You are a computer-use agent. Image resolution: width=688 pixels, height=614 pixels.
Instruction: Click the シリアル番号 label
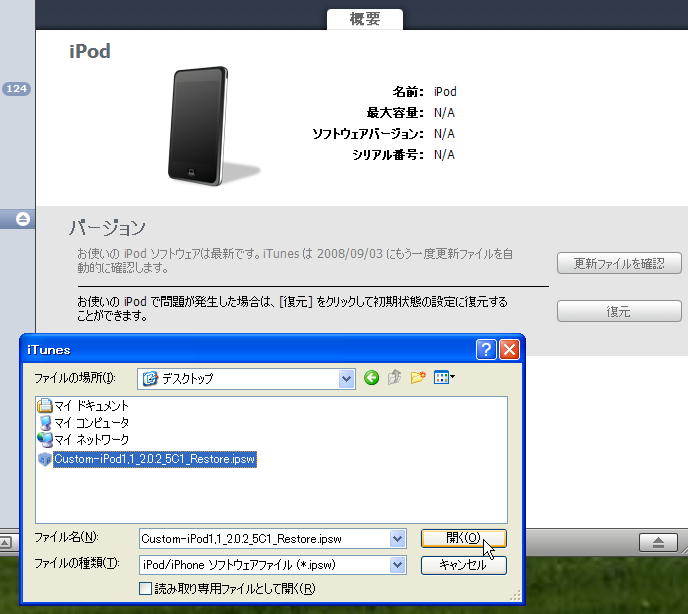point(388,154)
